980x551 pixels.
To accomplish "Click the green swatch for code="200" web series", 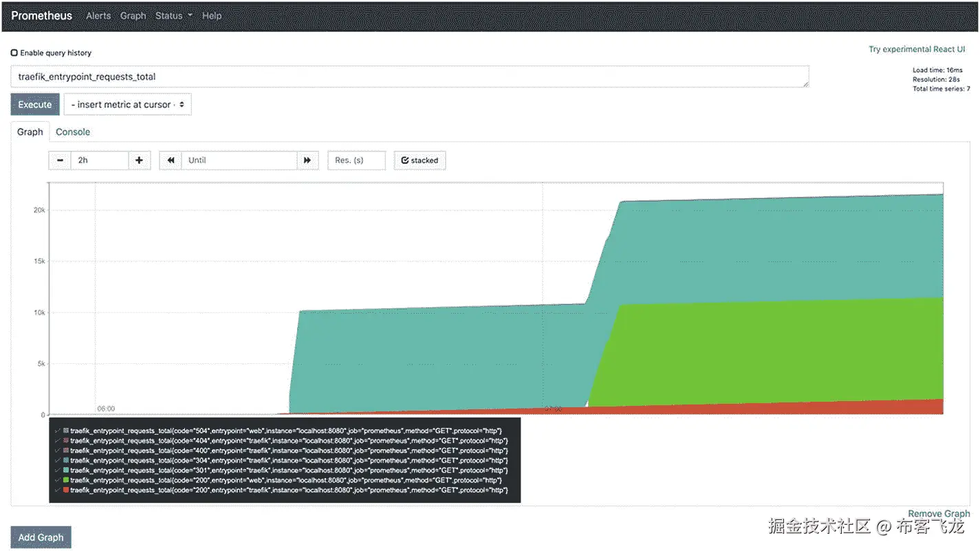I will point(66,479).
